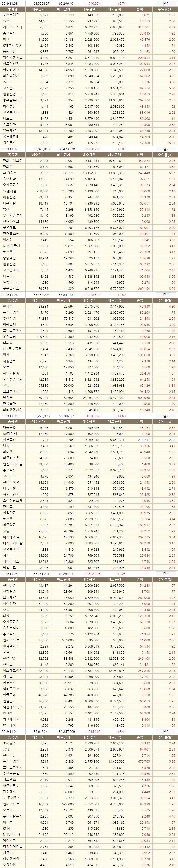Select the RFHIC stock name
The image size is (178, 868).
pyautogui.click(x=7, y=713)
